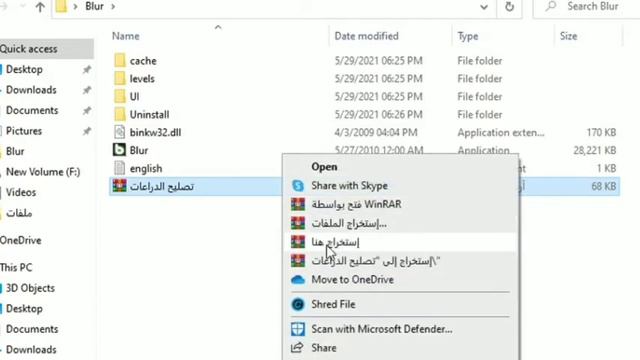Click WinRAR icon beside إستخراج هنا
Image resolution: width=640 pixels, height=360 pixels.
click(x=298, y=242)
